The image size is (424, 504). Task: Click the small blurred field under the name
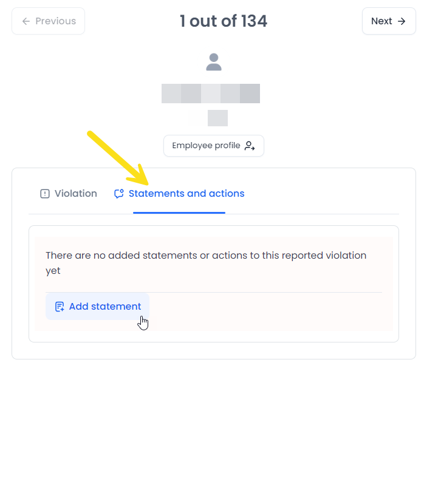[x=217, y=118]
